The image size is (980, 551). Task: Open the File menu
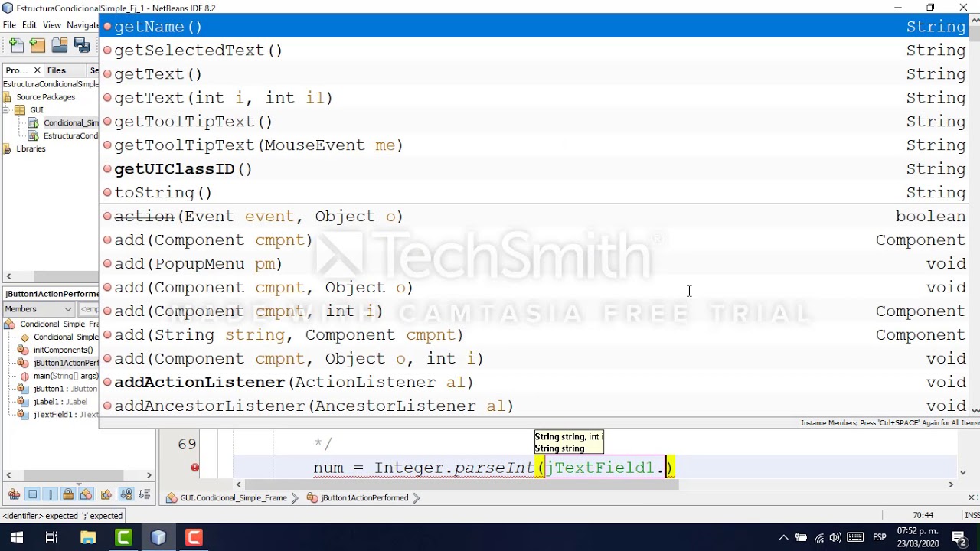[x=9, y=25]
